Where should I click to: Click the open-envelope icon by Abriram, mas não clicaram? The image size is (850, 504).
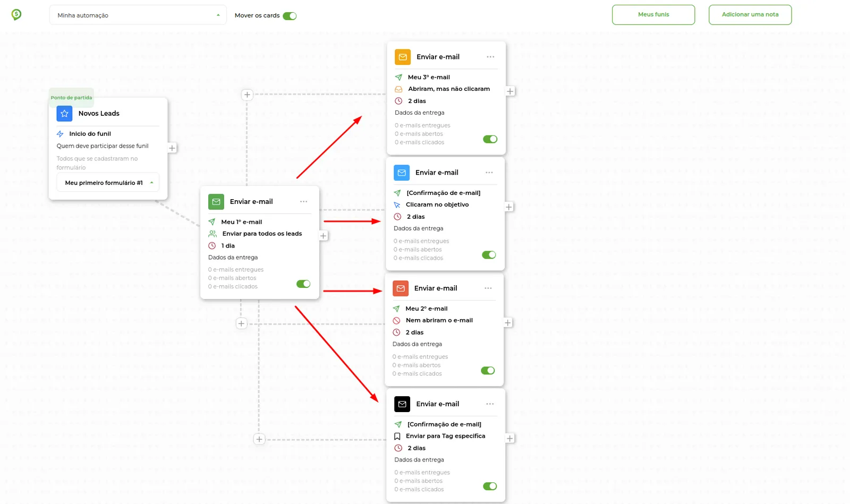click(x=398, y=89)
